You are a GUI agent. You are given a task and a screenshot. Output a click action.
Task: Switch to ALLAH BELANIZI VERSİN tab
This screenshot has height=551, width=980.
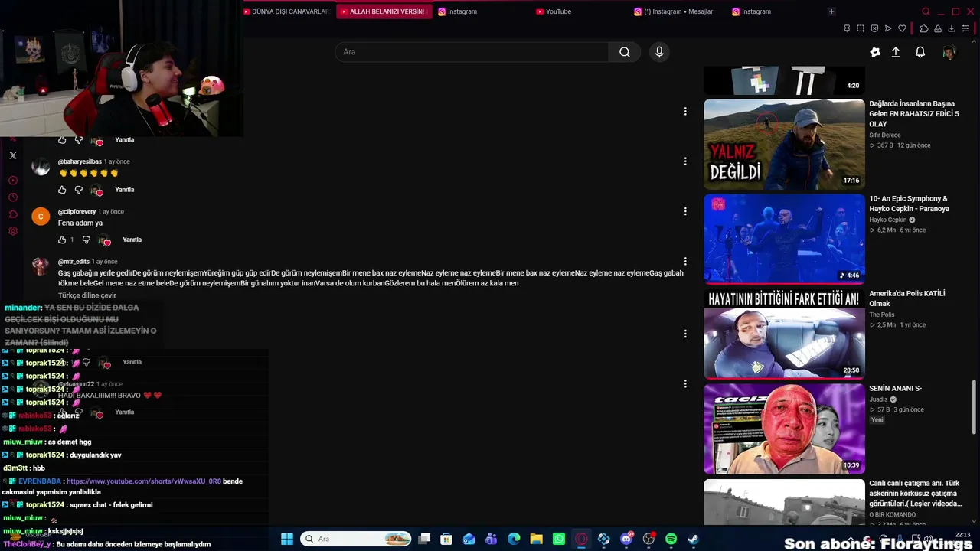383,11
